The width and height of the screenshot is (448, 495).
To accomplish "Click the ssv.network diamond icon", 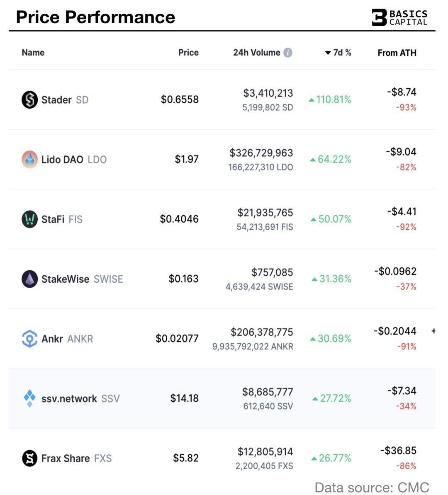I will pos(29,398).
